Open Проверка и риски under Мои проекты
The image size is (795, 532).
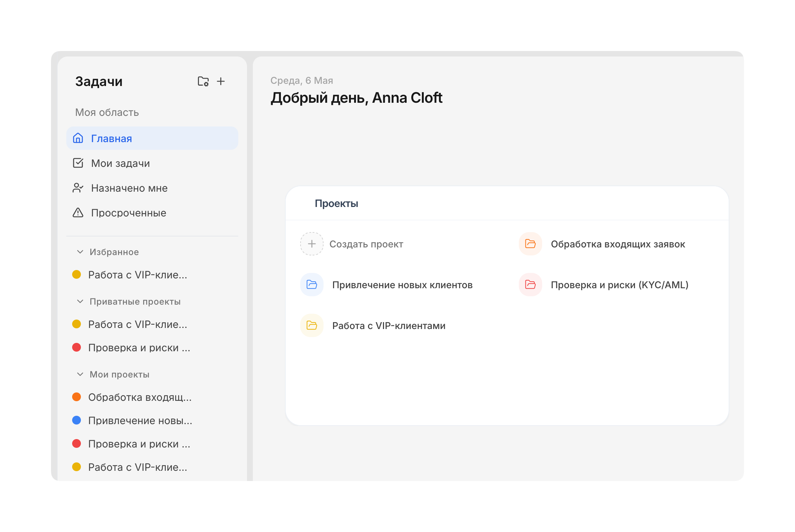152,443
